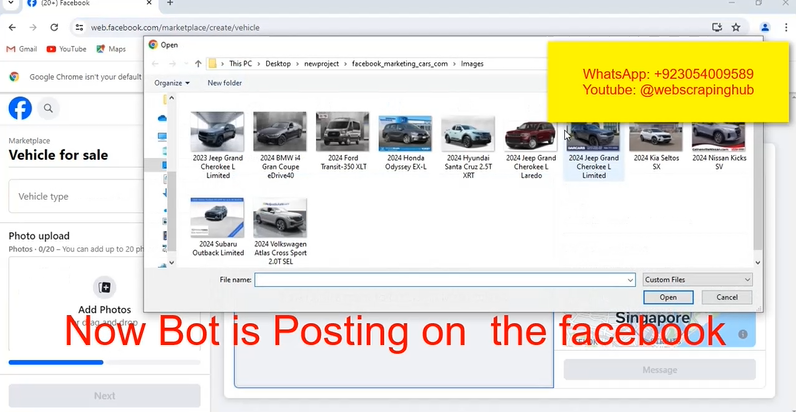The width and height of the screenshot is (796, 412).
Task: Click the File name text field
Action: (x=440, y=280)
